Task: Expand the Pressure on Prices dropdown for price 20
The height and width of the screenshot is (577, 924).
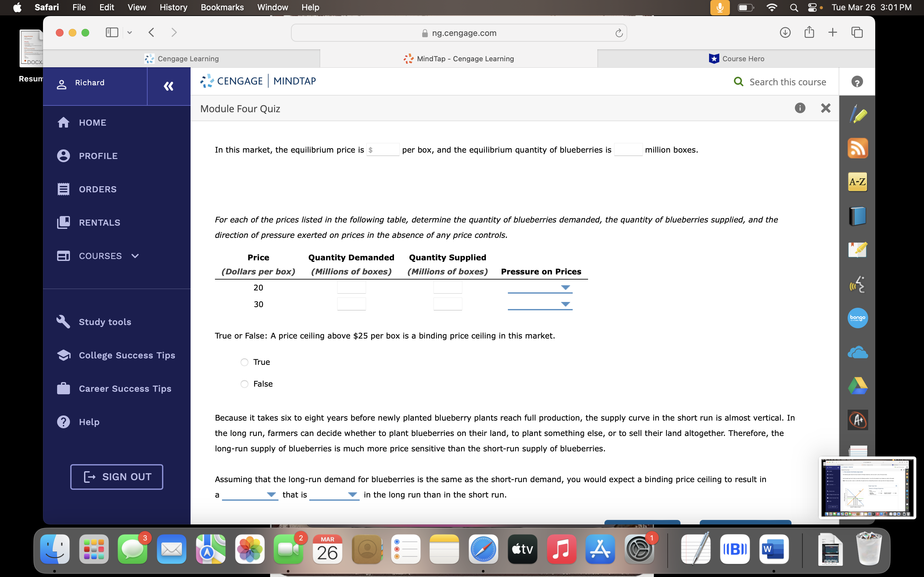Action: [566, 287]
